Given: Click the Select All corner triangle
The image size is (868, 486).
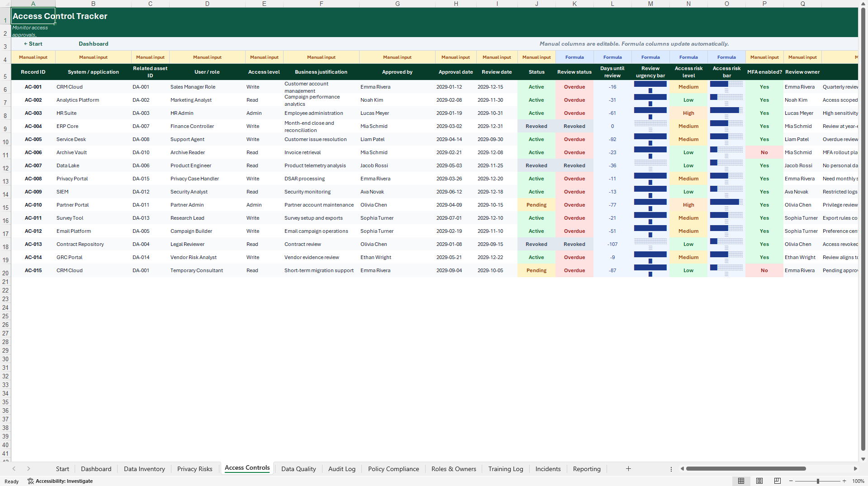Looking at the screenshot, I should [5, 4].
